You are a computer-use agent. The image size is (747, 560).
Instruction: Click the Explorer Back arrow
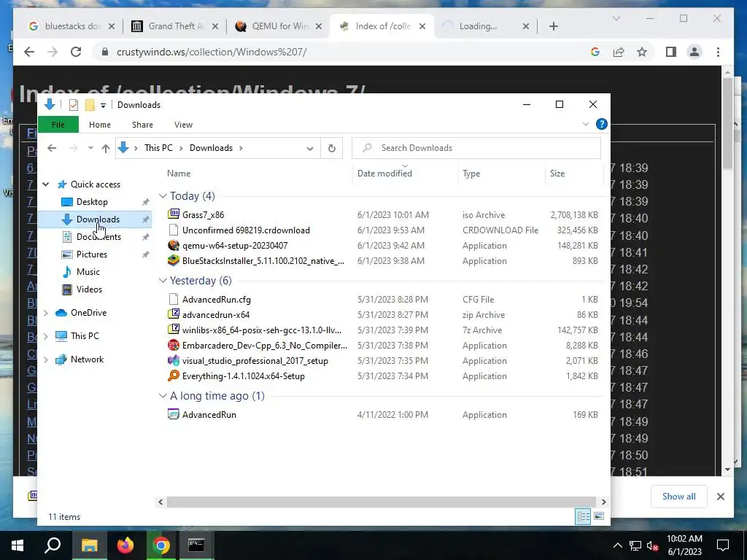(x=52, y=148)
